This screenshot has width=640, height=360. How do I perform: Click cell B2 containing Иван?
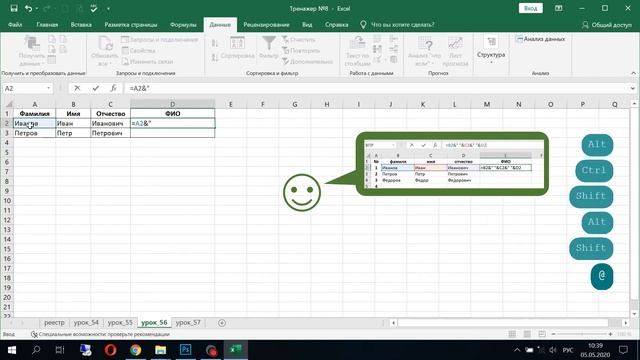[73, 123]
